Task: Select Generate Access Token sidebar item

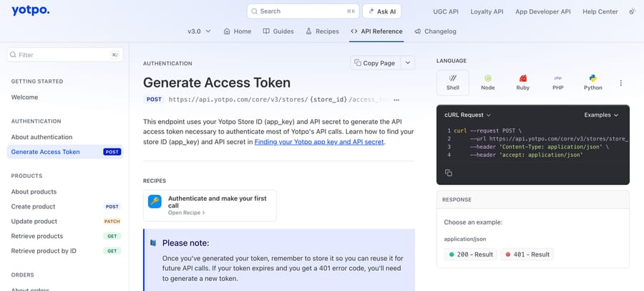Action: pyautogui.click(x=65, y=152)
